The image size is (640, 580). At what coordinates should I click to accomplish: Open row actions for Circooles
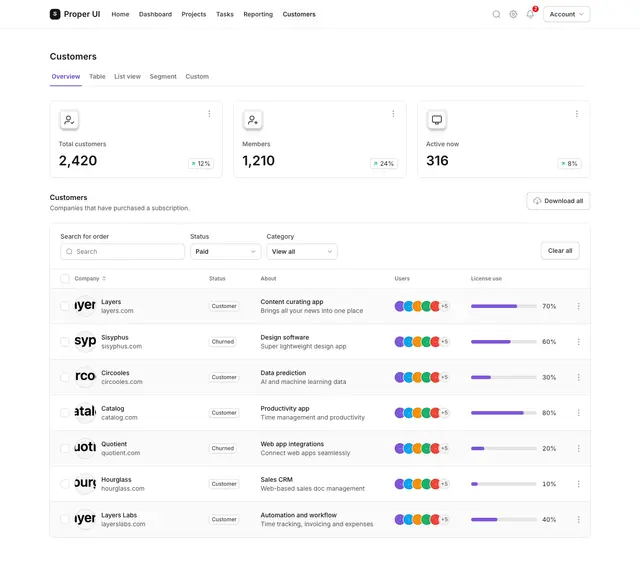[x=578, y=377]
